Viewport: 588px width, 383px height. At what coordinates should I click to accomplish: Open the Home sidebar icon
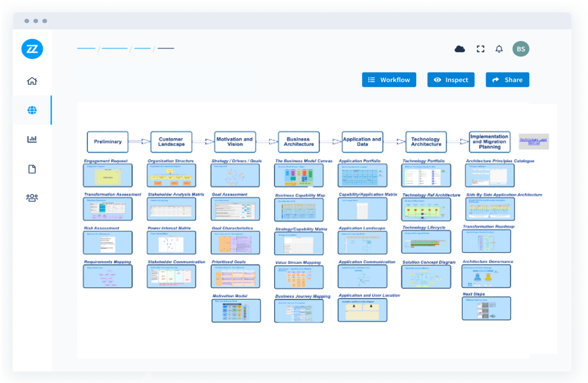[x=32, y=81]
